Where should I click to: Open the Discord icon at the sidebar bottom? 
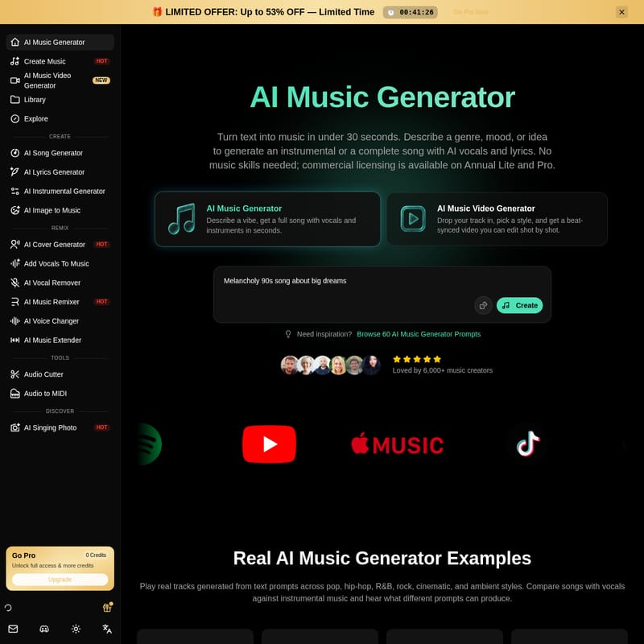[x=44, y=629]
